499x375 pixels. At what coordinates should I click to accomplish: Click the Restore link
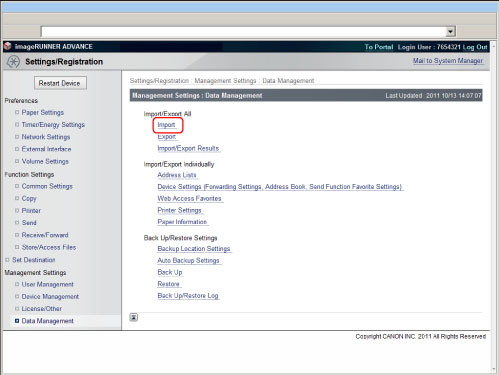coord(169,284)
